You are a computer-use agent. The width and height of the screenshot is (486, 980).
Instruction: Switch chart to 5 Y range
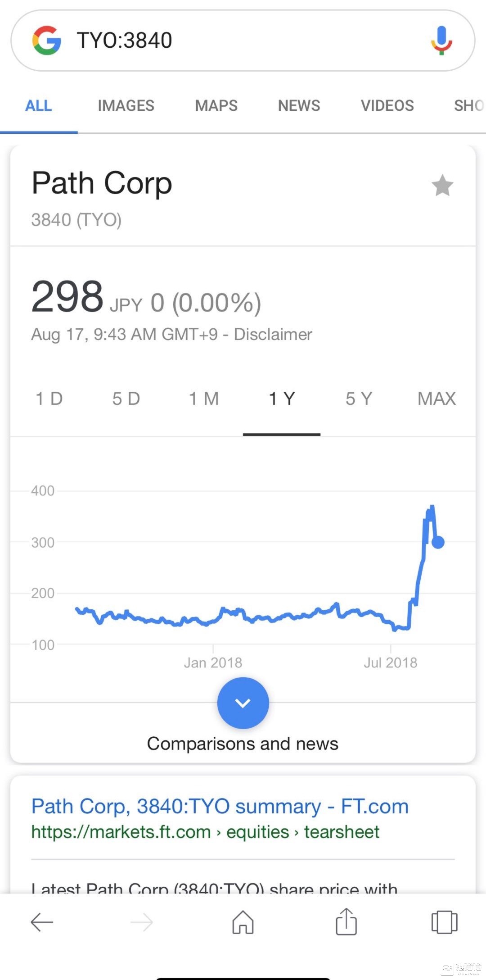359,399
